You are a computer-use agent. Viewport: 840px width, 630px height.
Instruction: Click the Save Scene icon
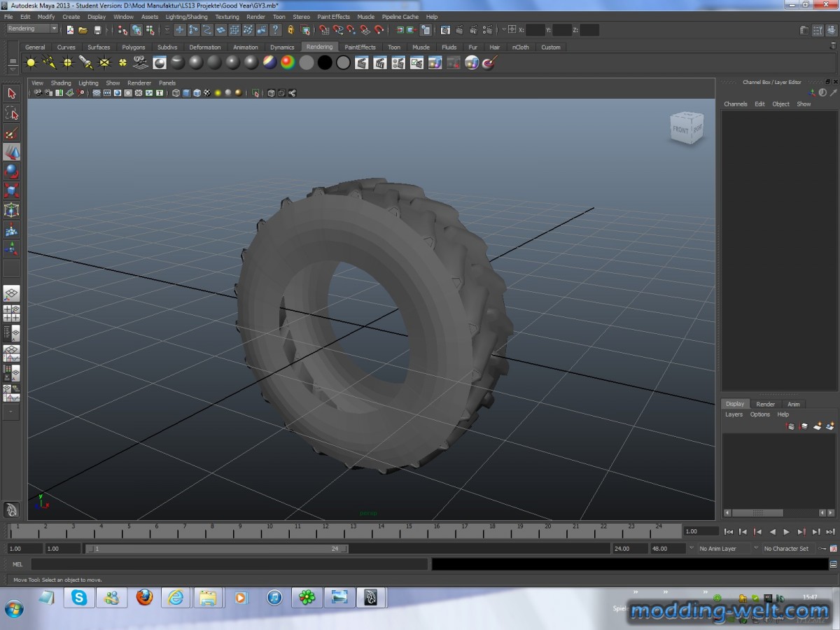[x=97, y=30]
